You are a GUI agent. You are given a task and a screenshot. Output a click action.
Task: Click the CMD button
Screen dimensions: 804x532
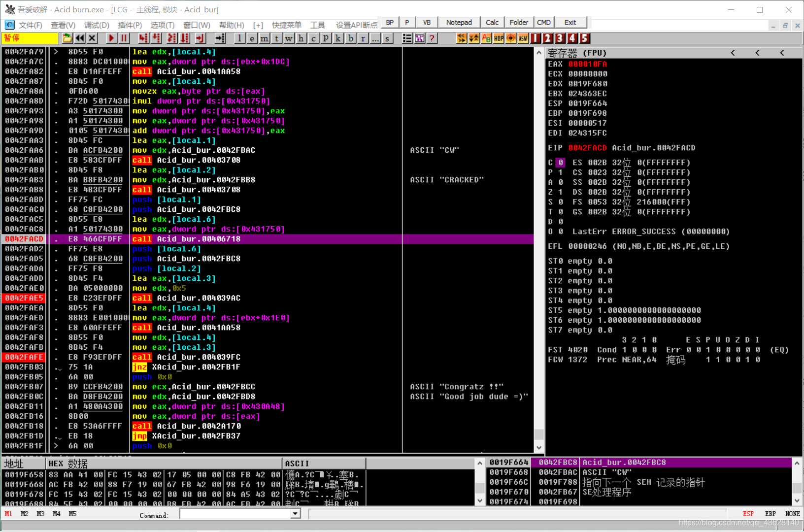(544, 22)
